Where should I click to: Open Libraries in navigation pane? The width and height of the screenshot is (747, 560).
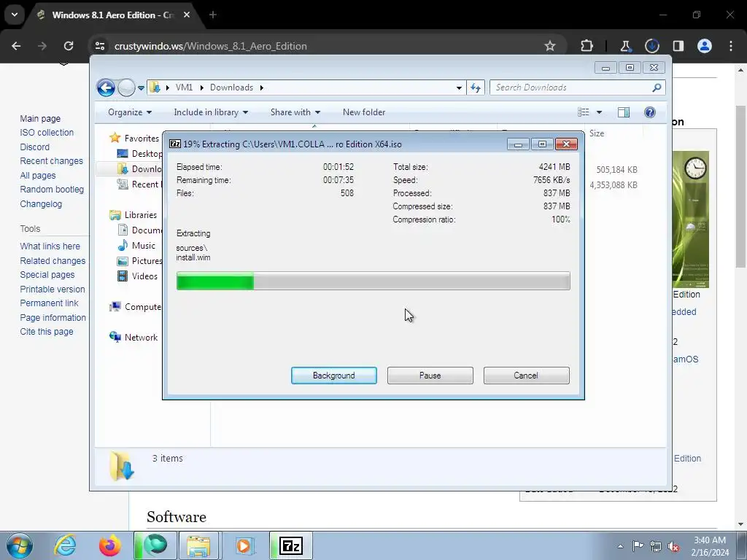141,215
